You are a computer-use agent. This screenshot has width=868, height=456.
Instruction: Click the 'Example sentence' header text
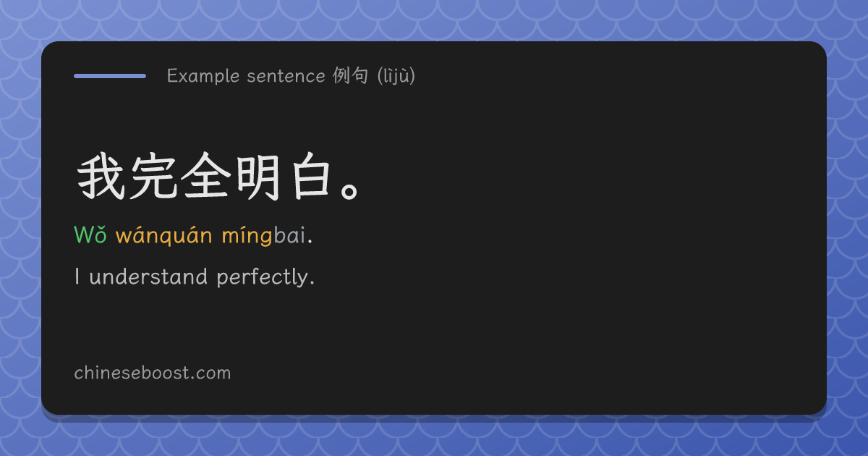246,76
